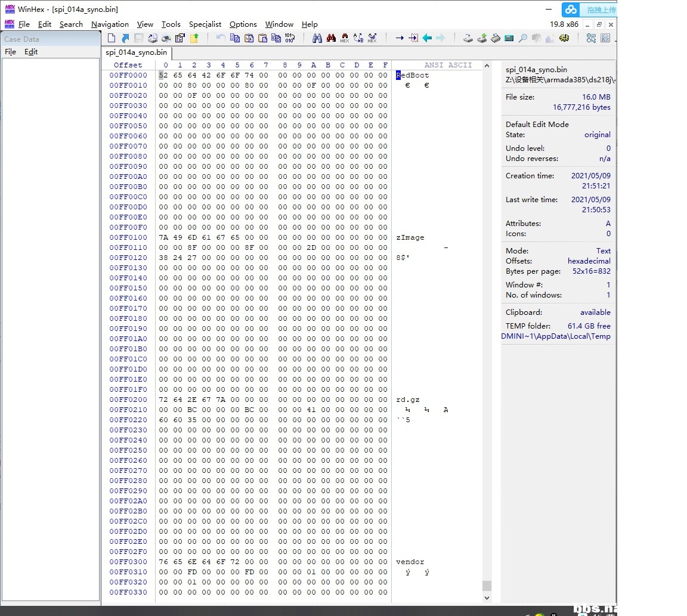
Task: Click the magnifier Analyze icon
Action: point(522,38)
